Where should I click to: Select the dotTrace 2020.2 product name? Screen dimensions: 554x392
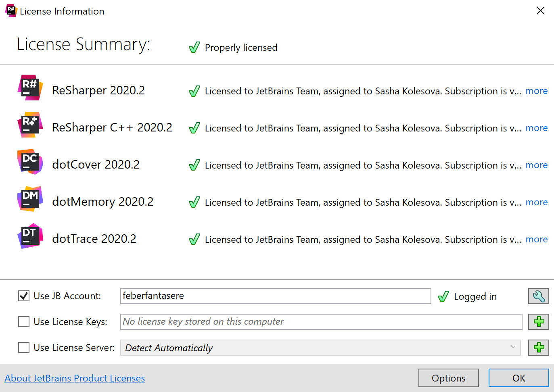tap(94, 239)
